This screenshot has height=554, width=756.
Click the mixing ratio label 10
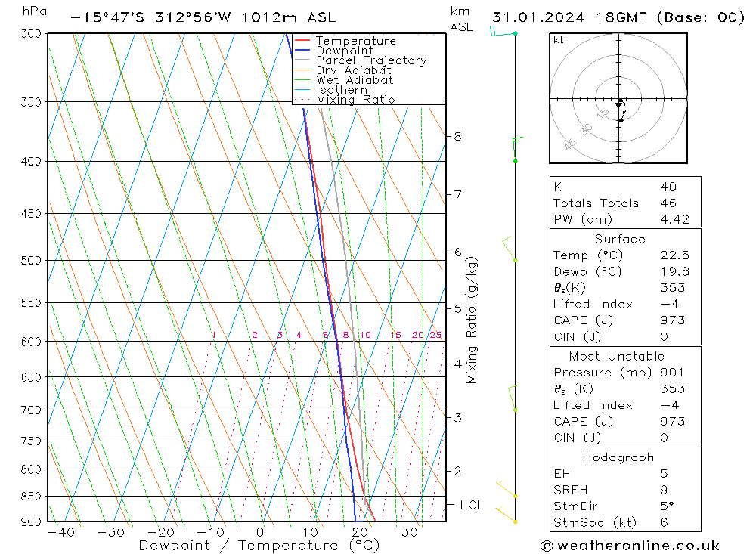pyautogui.click(x=365, y=335)
